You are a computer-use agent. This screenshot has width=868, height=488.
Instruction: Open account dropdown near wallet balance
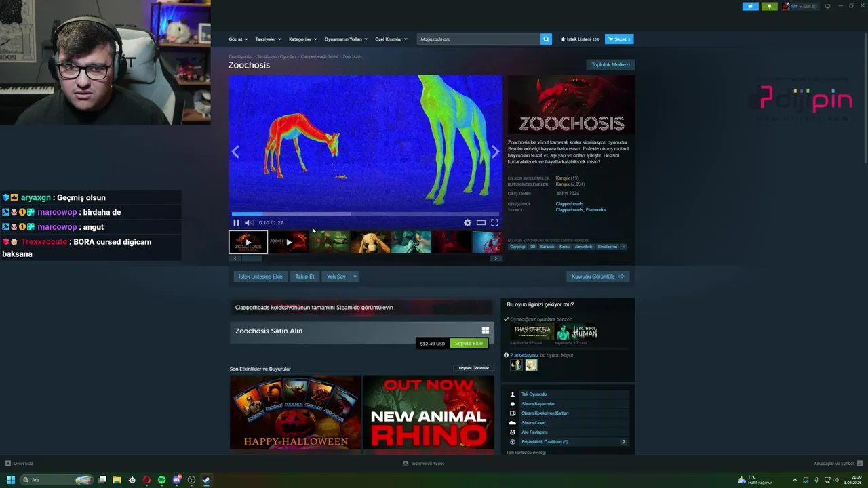[800, 6]
